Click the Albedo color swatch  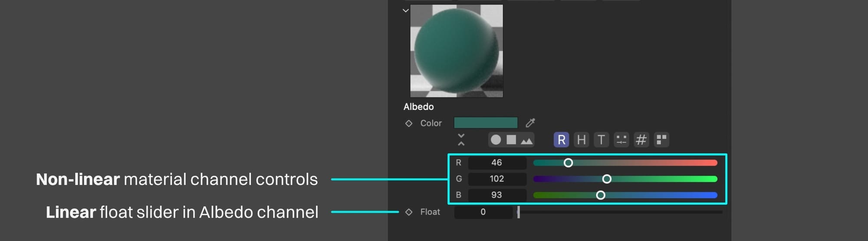[x=486, y=123]
